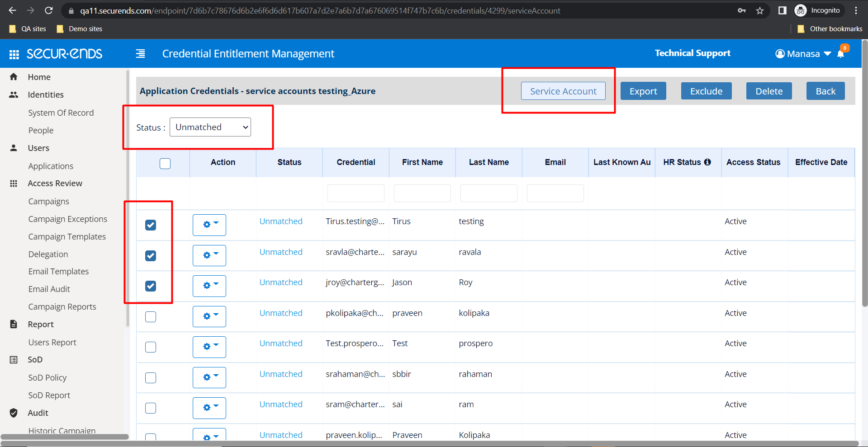The width and height of the screenshot is (868, 447).
Task: Uncheck the checkbox for Tirus testing row
Action: coord(151,225)
